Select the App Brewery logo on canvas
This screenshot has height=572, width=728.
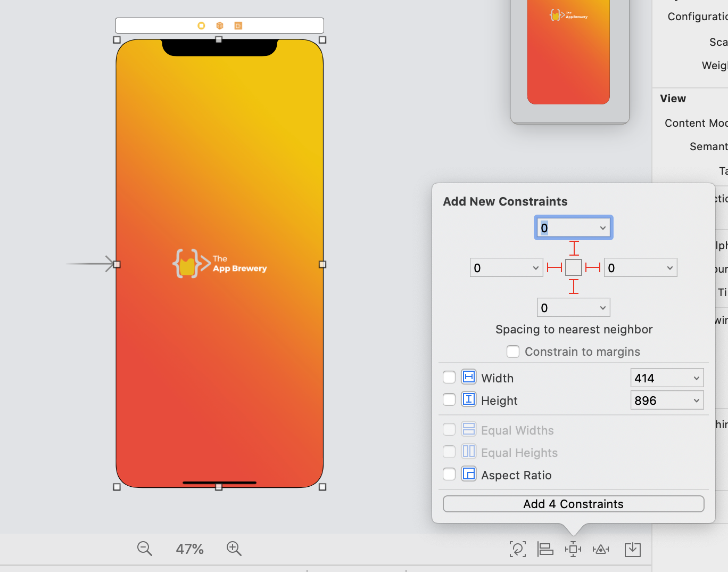point(220,264)
